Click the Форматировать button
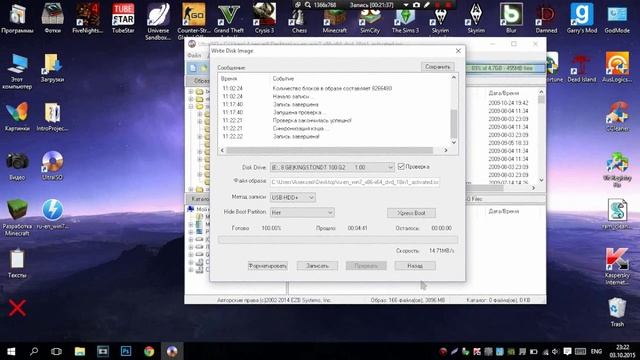Viewport: 640px width, 360px height. (x=268, y=266)
